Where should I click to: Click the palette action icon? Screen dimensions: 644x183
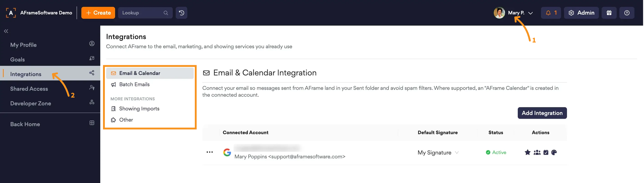click(x=554, y=152)
